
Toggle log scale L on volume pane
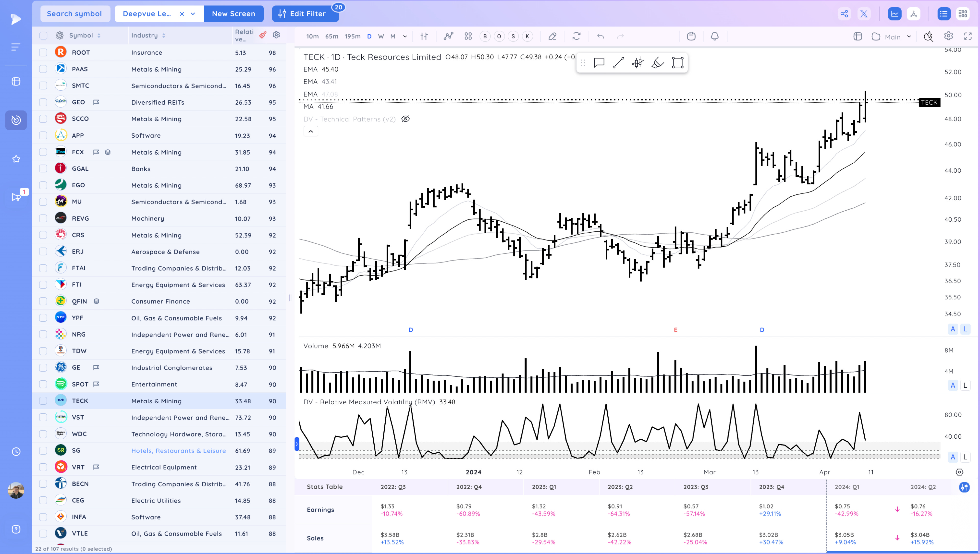[x=965, y=385]
